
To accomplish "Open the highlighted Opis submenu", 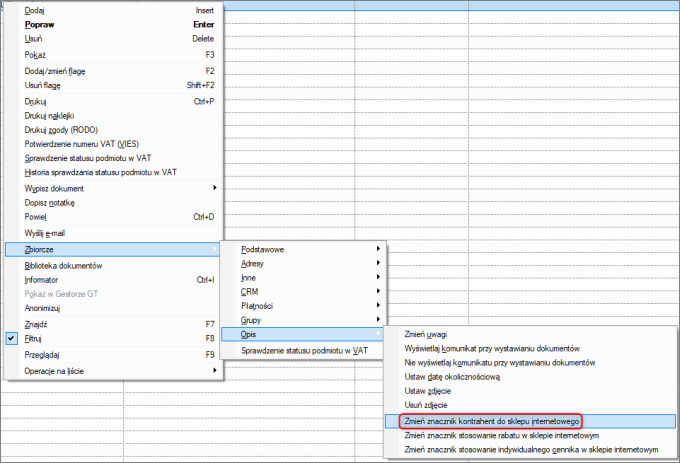I will click(302, 334).
